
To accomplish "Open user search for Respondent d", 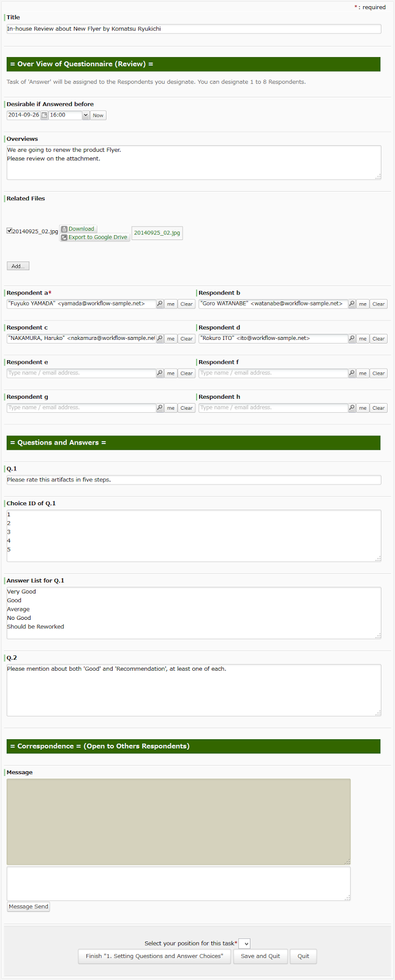I will pos(352,339).
